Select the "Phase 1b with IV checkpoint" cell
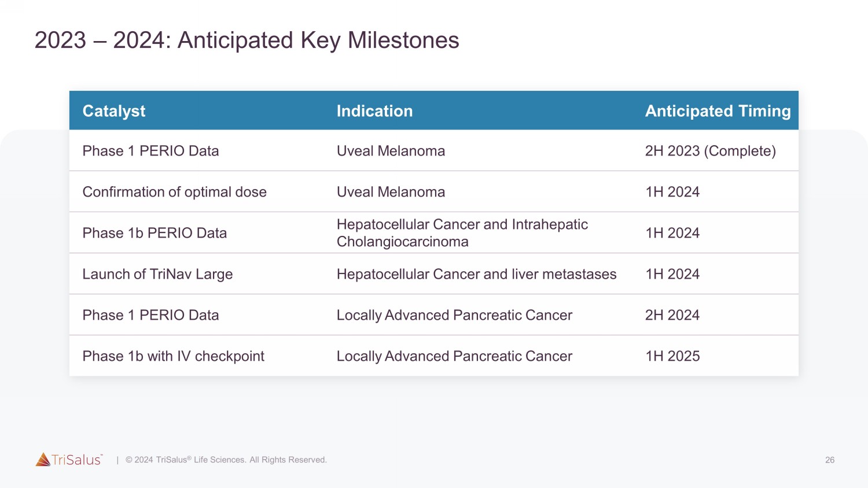 (x=173, y=356)
